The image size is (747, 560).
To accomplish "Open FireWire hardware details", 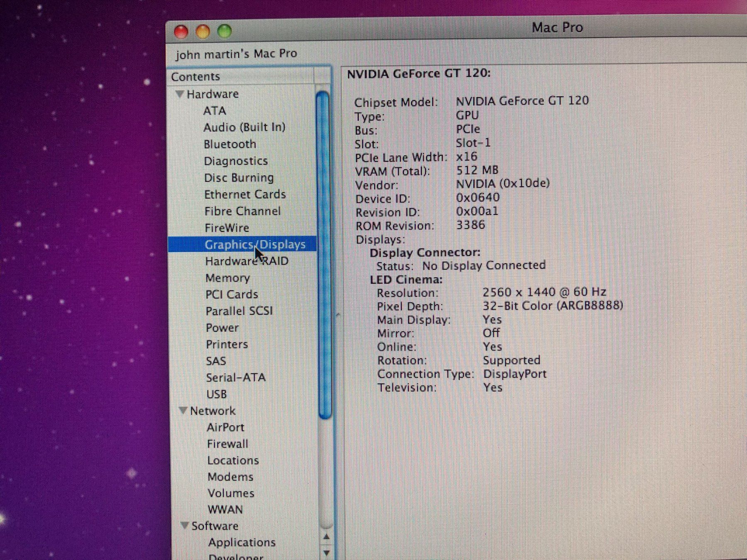I will [227, 228].
